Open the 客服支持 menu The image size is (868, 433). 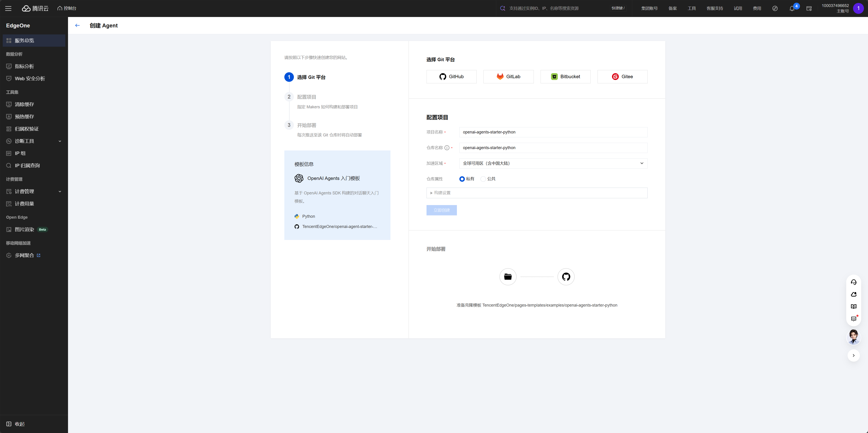[x=715, y=8]
